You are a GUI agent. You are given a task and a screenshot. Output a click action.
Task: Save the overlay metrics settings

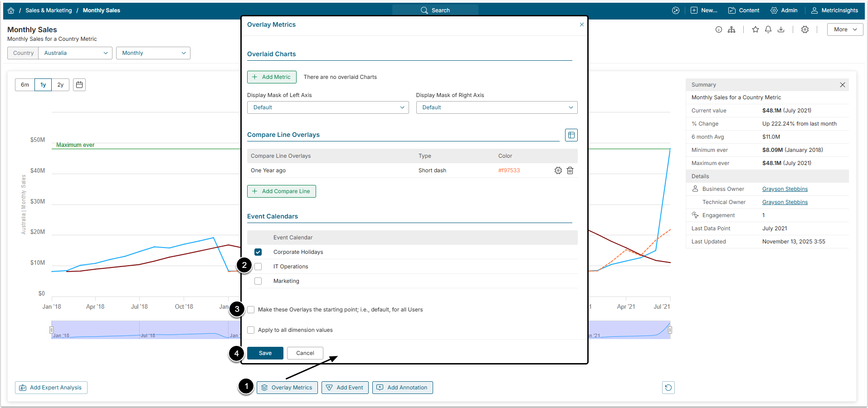click(x=265, y=353)
